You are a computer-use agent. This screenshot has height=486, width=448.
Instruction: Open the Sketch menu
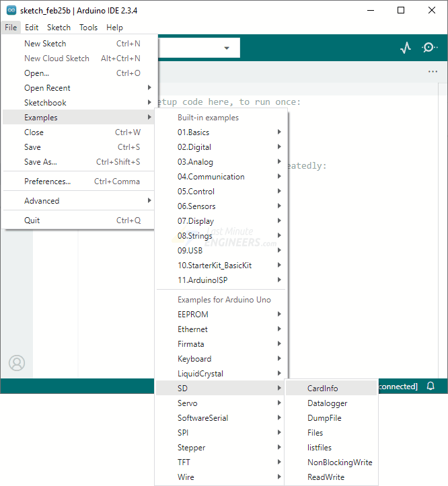point(59,28)
